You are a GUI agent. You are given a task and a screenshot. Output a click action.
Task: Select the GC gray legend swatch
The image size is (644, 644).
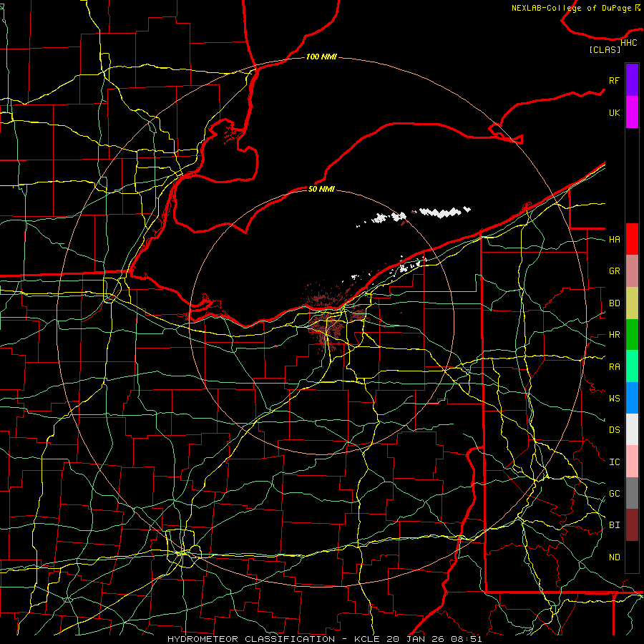click(x=632, y=493)
